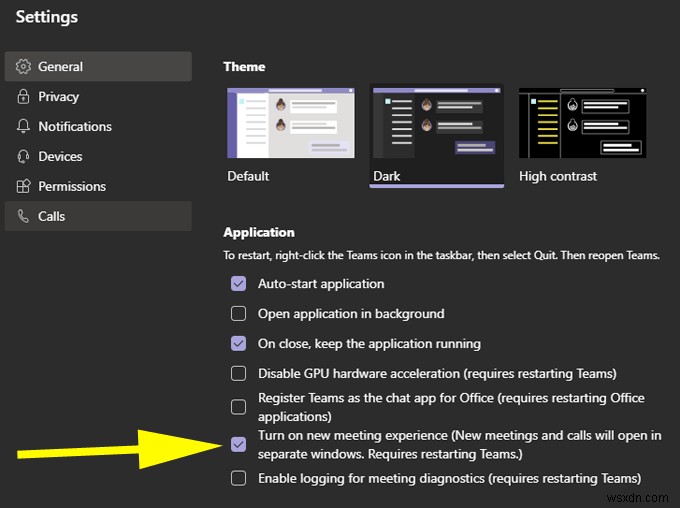Click the Disable GPU hardware acceleration label
The height and width of the screenshot is (508, 680).
coord(437,374)
